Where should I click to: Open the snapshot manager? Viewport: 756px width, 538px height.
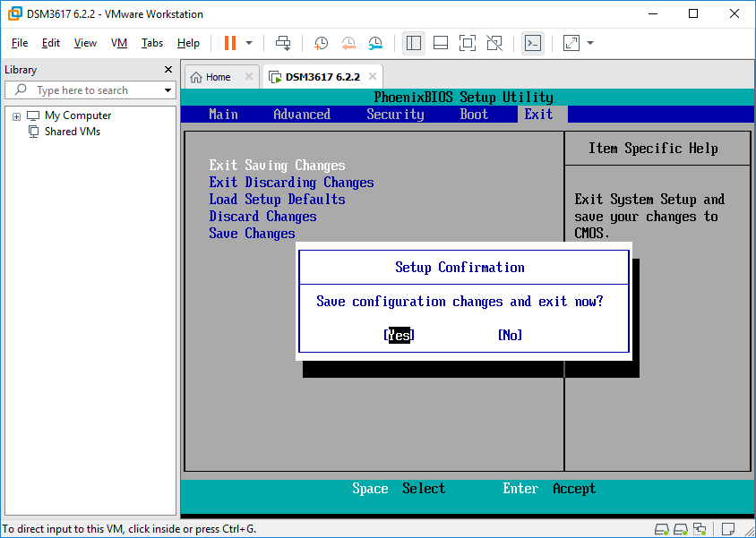[375, 43]
